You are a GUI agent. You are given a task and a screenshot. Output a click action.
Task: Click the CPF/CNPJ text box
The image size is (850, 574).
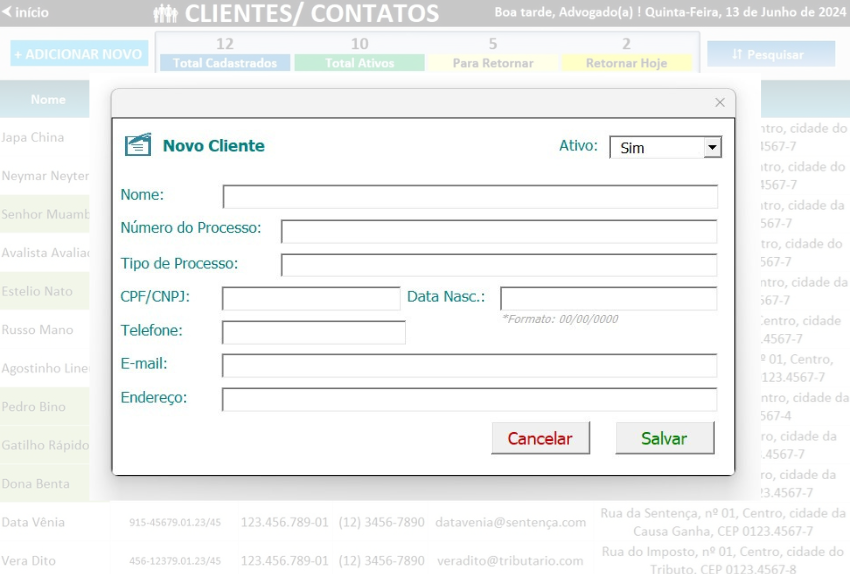point(310,298)
